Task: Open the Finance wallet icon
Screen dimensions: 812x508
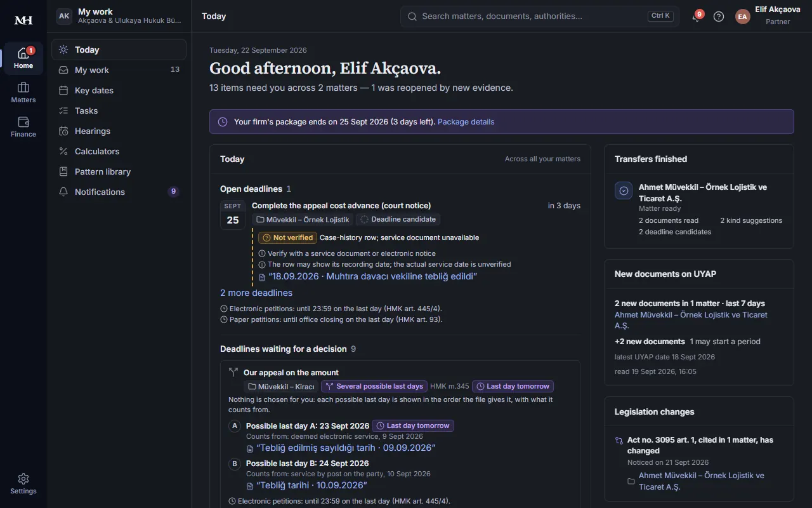Action: coord(23,127)
